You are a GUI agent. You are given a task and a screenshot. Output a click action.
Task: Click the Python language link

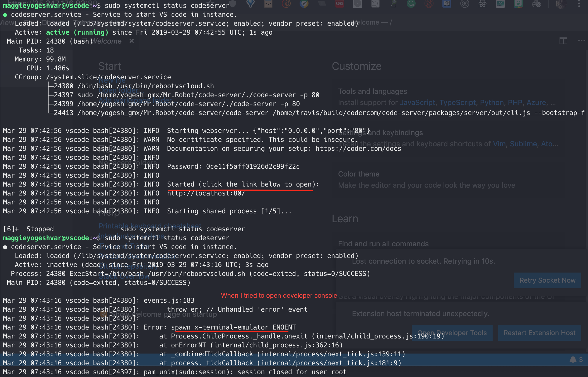tap(492, 102)
